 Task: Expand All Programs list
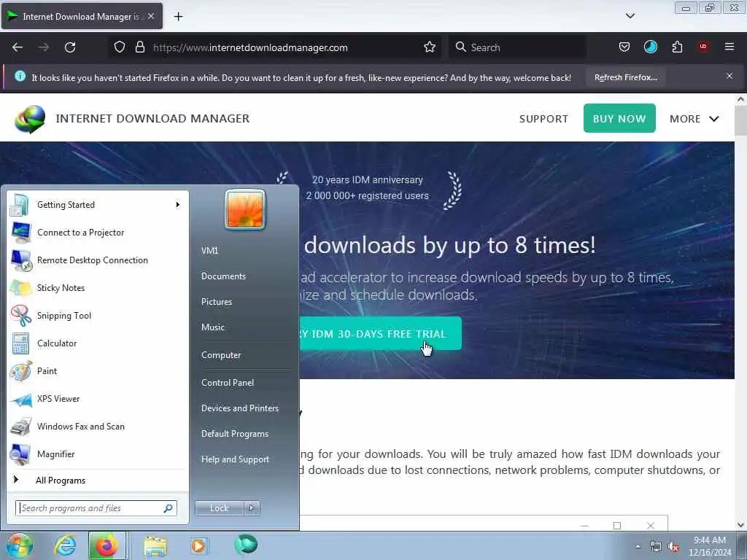pos(98,480)
